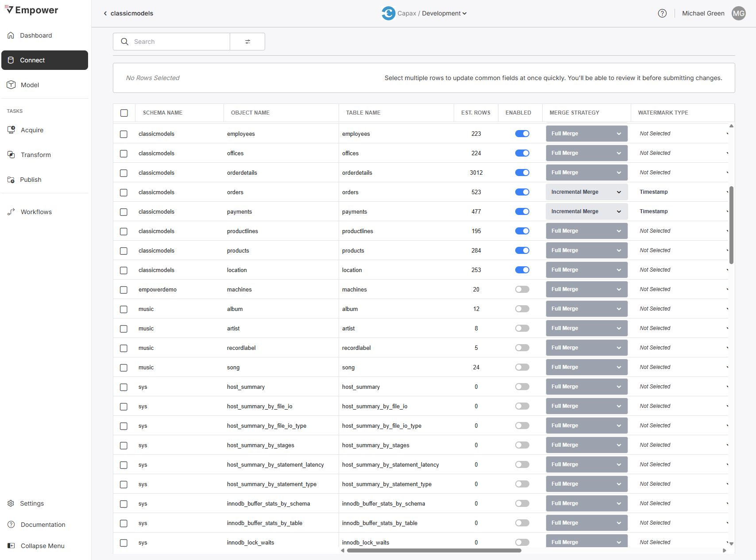This screenshot has width=756, height=560.
Task: Click the Collapse Menu button
Action: [45, 546]
